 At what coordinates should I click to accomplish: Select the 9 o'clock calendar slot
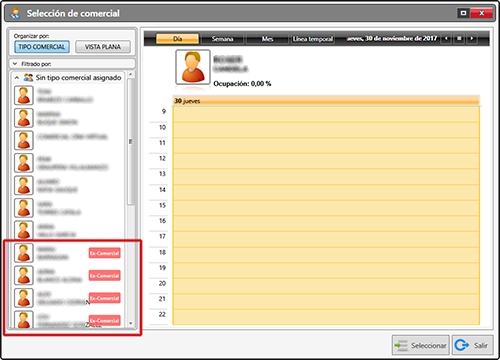coord(326,114)
